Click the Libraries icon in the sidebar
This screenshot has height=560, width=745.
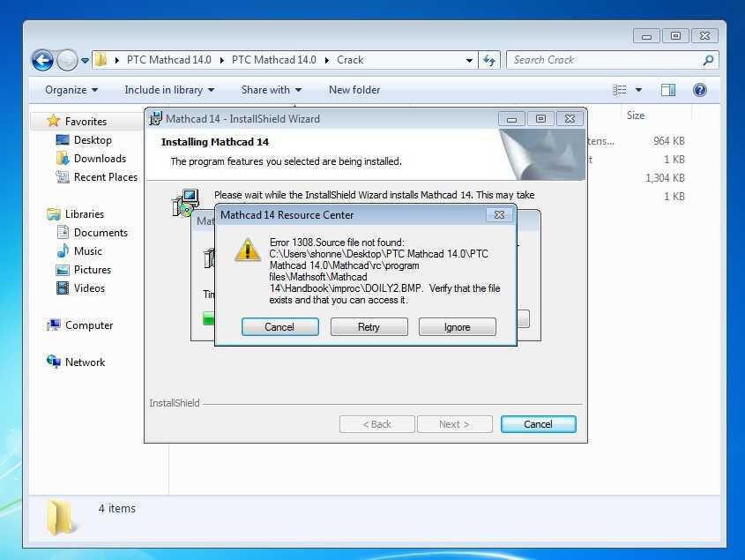(53, 214)
